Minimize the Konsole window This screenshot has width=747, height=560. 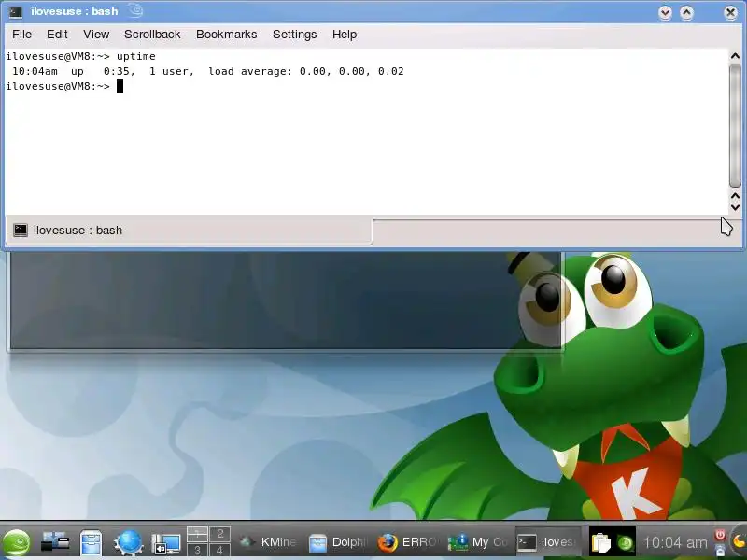click(x=665, y=13)
